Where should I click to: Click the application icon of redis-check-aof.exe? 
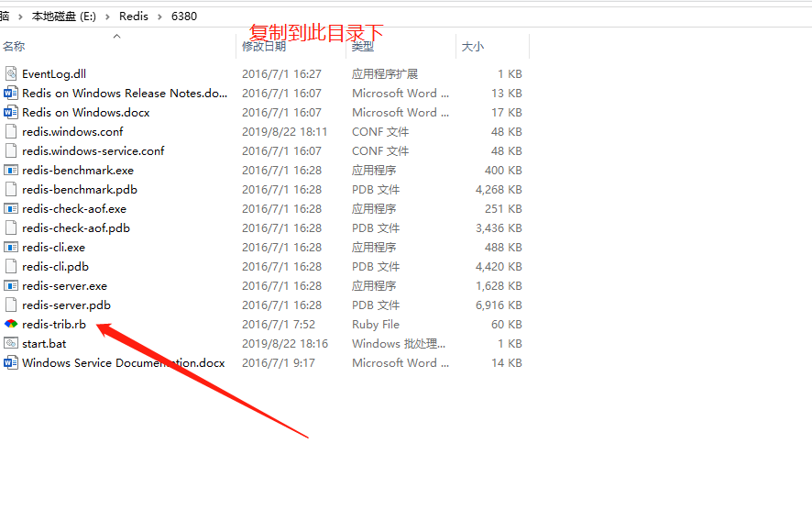(x=11, y=209)
